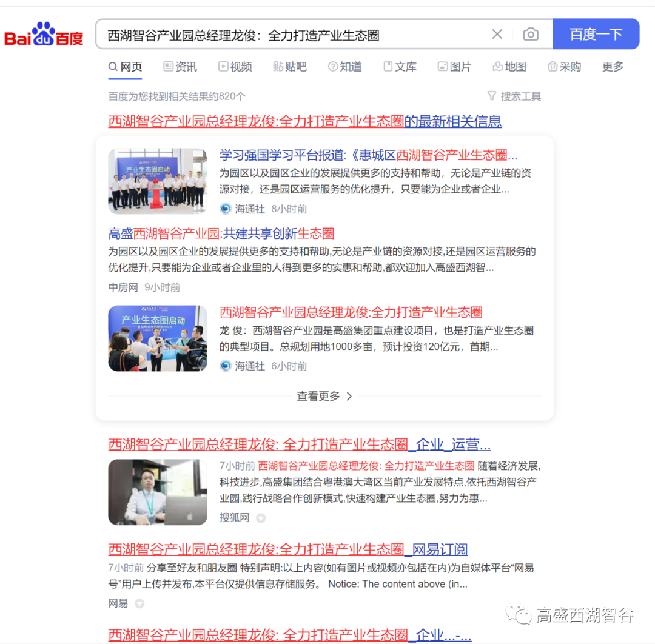Open the 图片 search category
Image resolution: width=655 pixels, height=644 pixels.
(454, 67)
